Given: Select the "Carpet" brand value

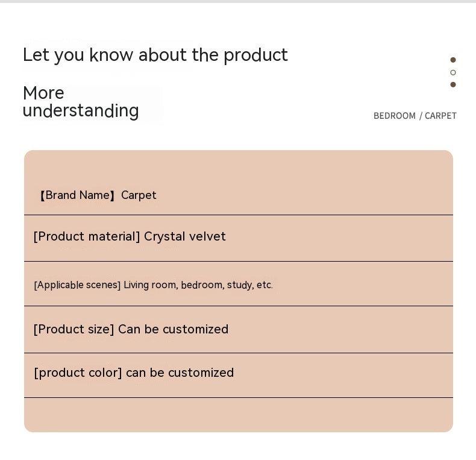Looking at the screenshot, I should [x=139, y=195].
